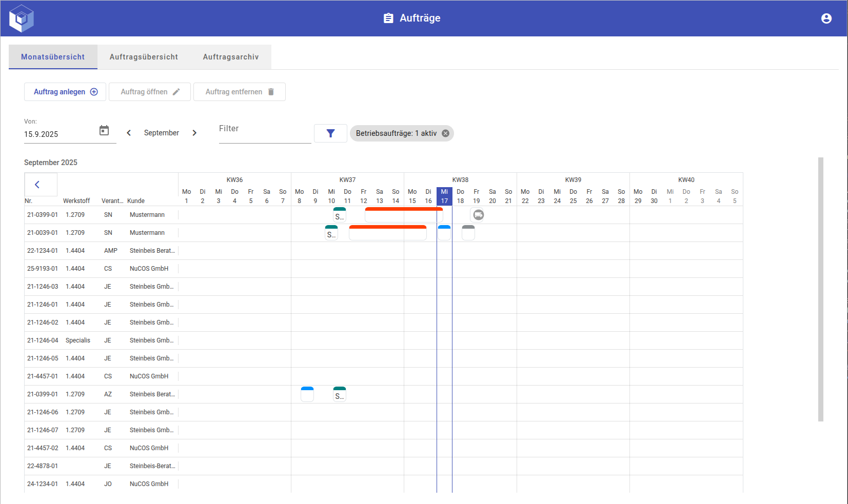Image resolution: width=848 pixels, height=504 pixels.
Task: Open the user account icon top right
Action: point(826,18)
